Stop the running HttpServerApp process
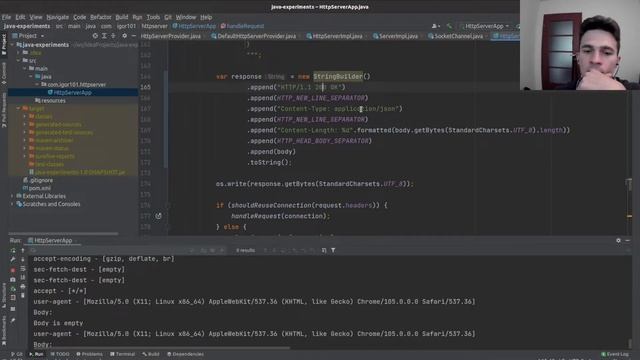The image size is (640, 360). pyautogui.click(x=13, y=270)
